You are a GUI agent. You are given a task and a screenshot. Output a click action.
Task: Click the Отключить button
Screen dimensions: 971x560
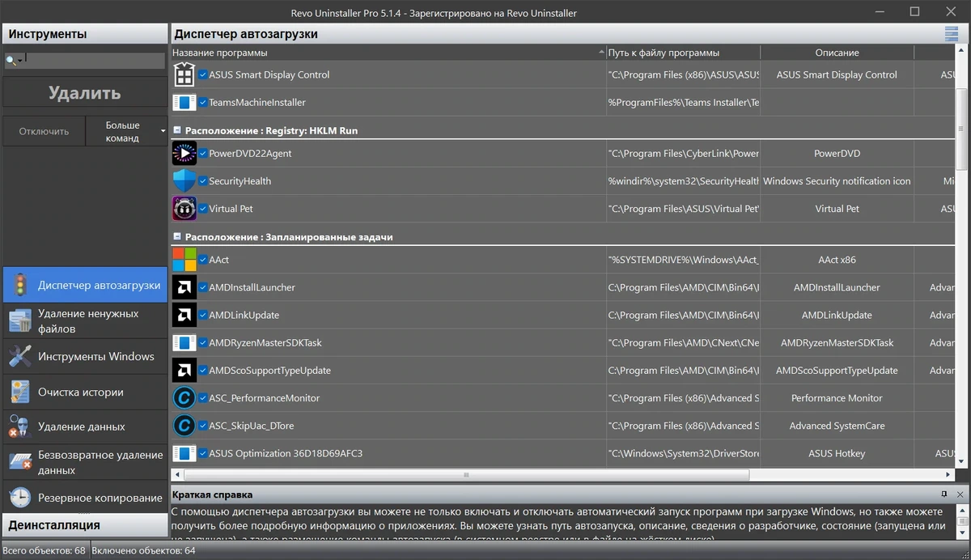tap(43, 131)
